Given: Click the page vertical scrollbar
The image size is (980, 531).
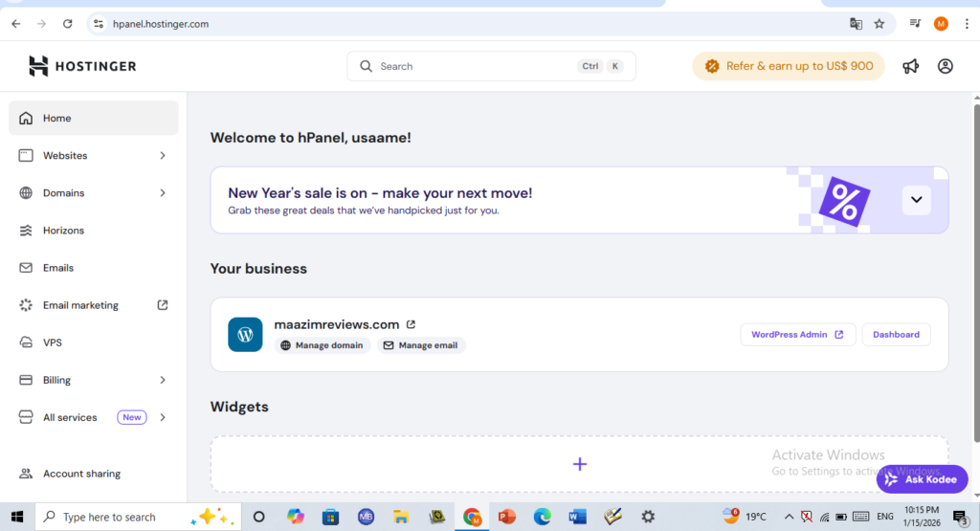Looking at the screenshot, I should (976, 273).
